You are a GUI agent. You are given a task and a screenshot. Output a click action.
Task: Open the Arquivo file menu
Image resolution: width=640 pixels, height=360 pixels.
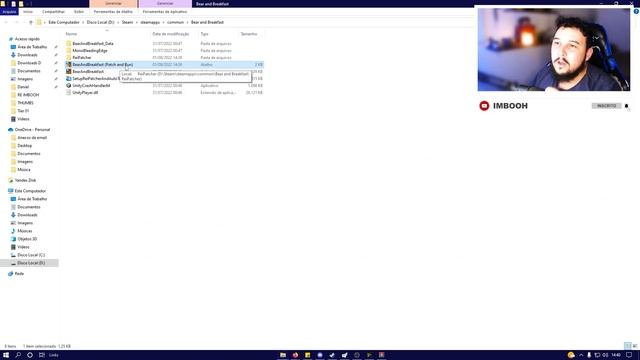click(x=9, y=12)
